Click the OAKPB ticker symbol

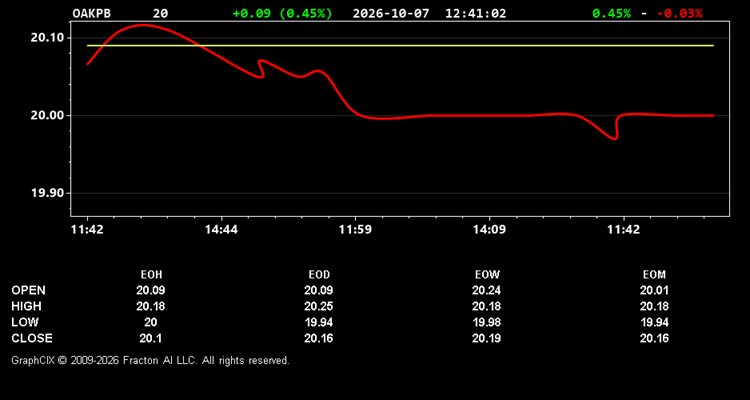click(x=91, y=13)
